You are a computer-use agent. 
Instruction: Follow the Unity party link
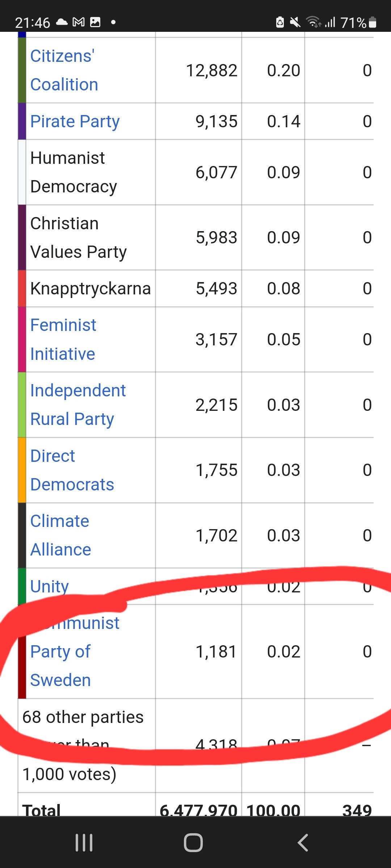[50, 586]
